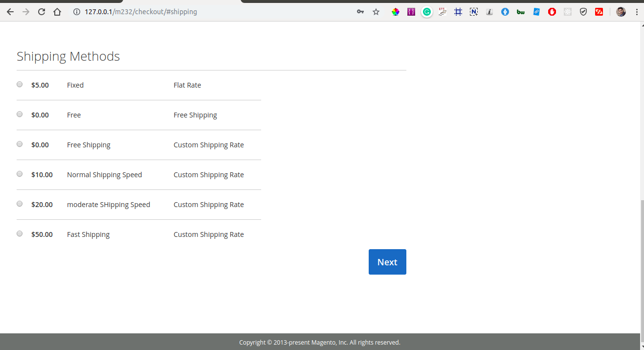Choose the $0.00 Free option radio

point(20,114)
